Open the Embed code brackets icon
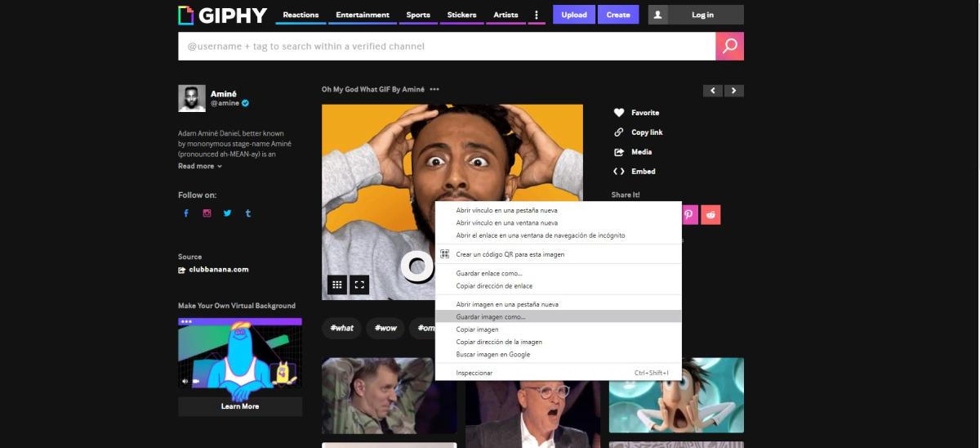The width and height of the screenshot is (980, 448). click(x=619, y=172)
